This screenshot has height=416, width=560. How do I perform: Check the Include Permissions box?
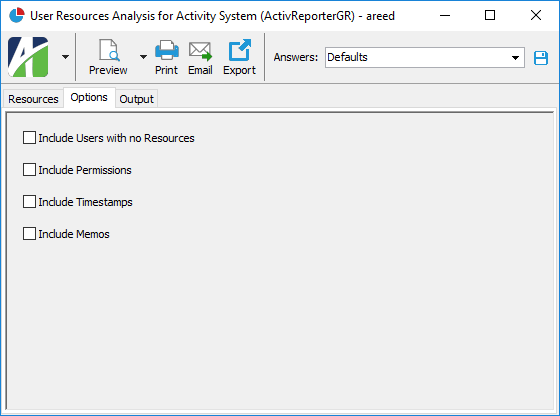pyautogui.click(x=29, y=170)
